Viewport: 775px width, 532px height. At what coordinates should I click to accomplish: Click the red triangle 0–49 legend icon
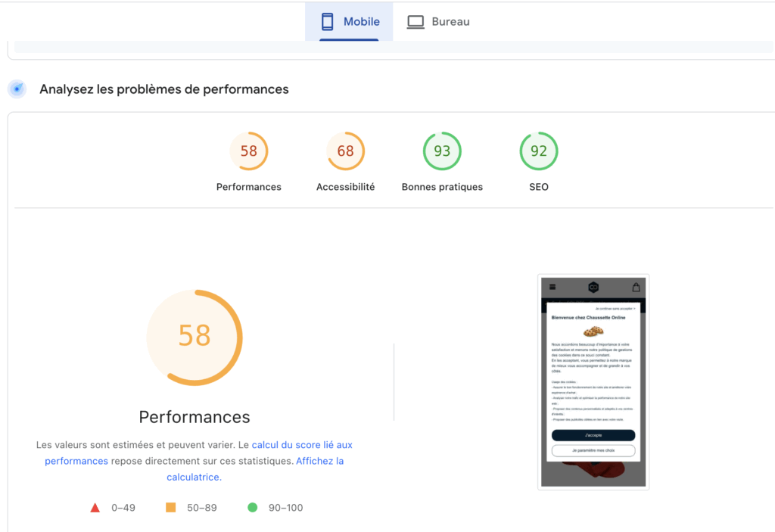[x=95, y=508]
